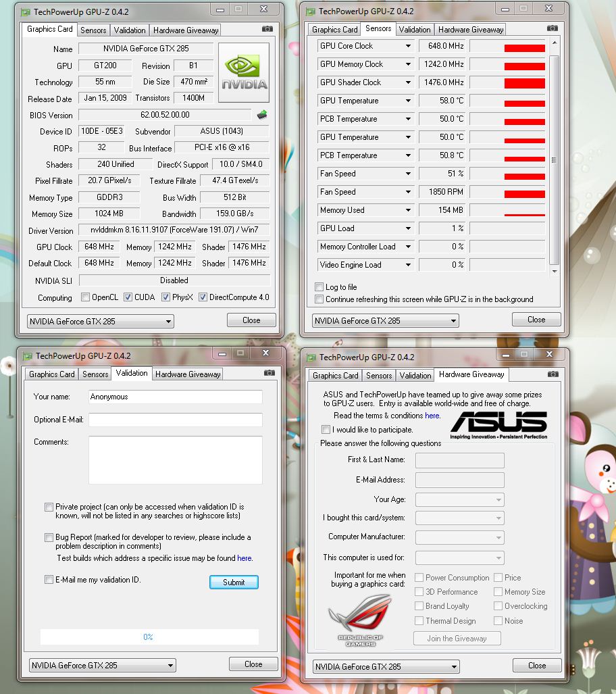Switch to Sensors tab in top-left window

(x=93, y=30)
